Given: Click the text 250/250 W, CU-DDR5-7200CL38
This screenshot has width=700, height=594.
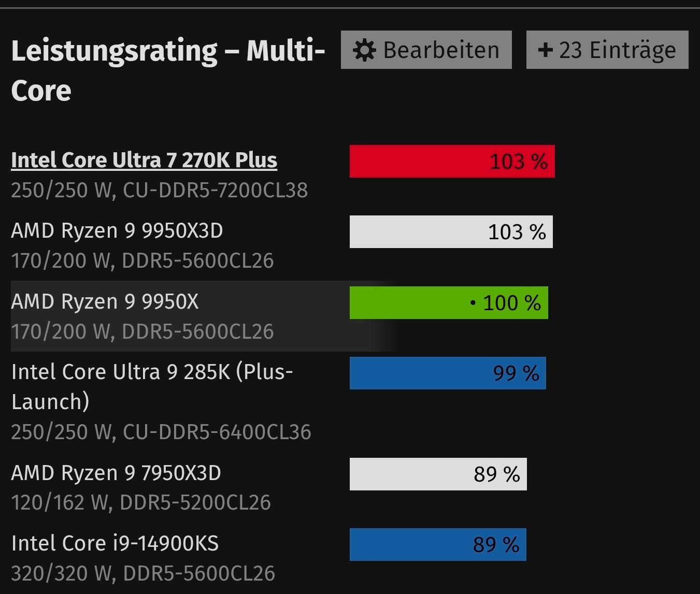Looking at the screenshot, I should tap(160, 190).
